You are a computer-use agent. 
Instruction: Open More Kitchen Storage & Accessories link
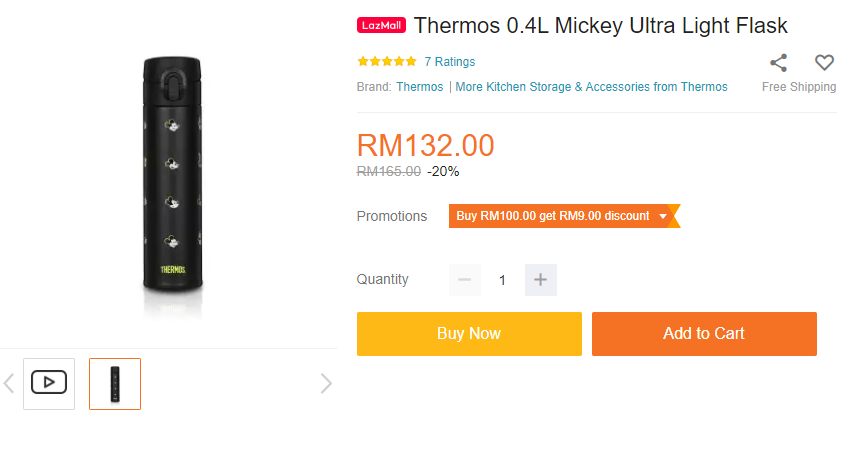pos(591,87)
